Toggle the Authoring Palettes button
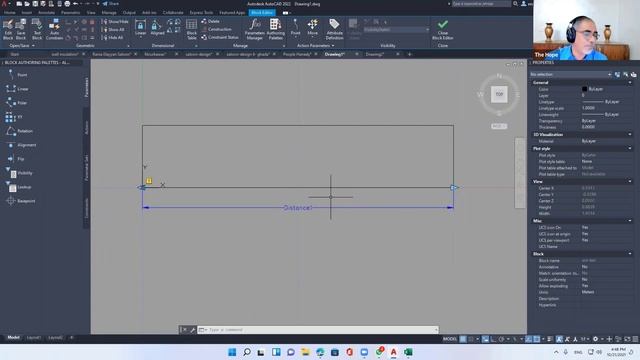 (276, 29)
